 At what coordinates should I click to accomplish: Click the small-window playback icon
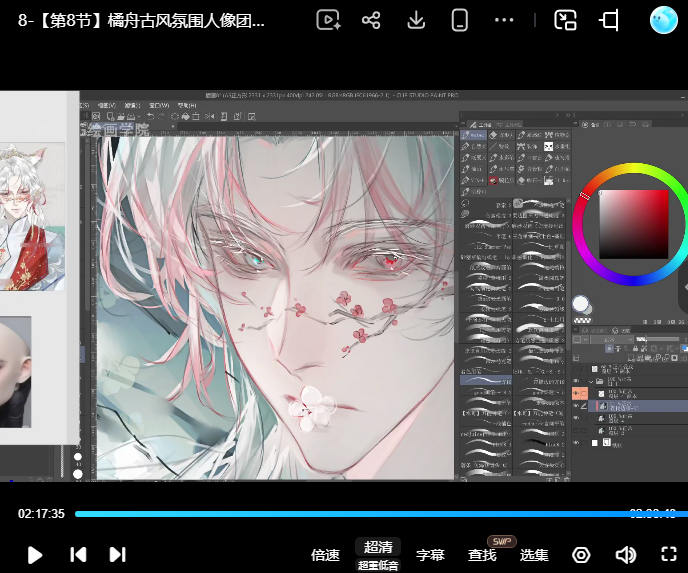point(565,20)
